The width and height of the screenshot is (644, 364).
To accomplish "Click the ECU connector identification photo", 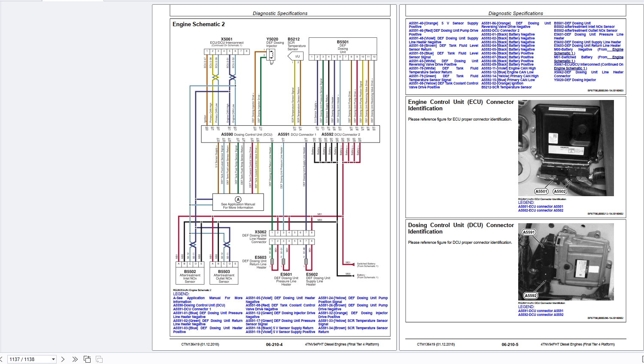I will (565, 148).
